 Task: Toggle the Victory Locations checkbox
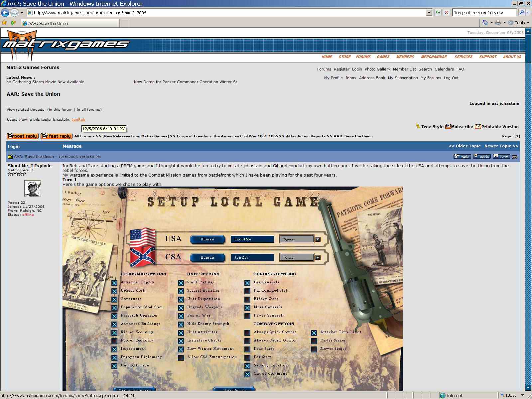tap(247, 366)
